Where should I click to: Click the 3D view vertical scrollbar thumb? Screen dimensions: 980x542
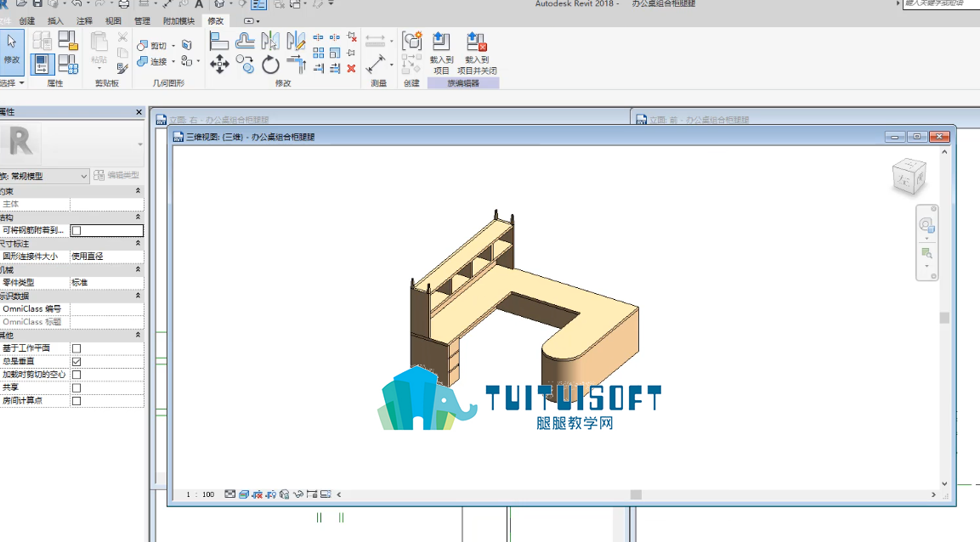pyautogui.click(x=944, y=318)
